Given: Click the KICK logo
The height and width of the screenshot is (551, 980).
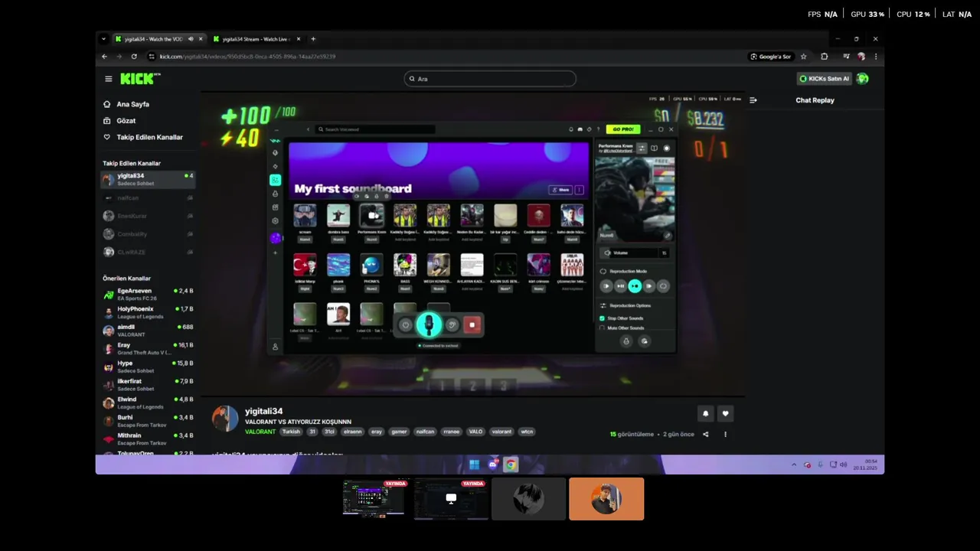Looking at the screenshot, I should tap(140, 79).
